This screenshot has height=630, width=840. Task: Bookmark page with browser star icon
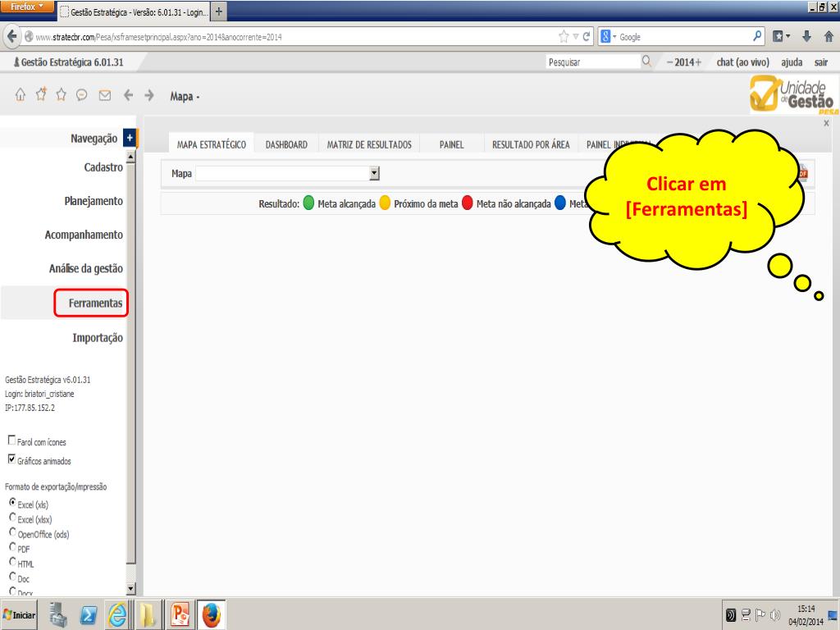564,36
